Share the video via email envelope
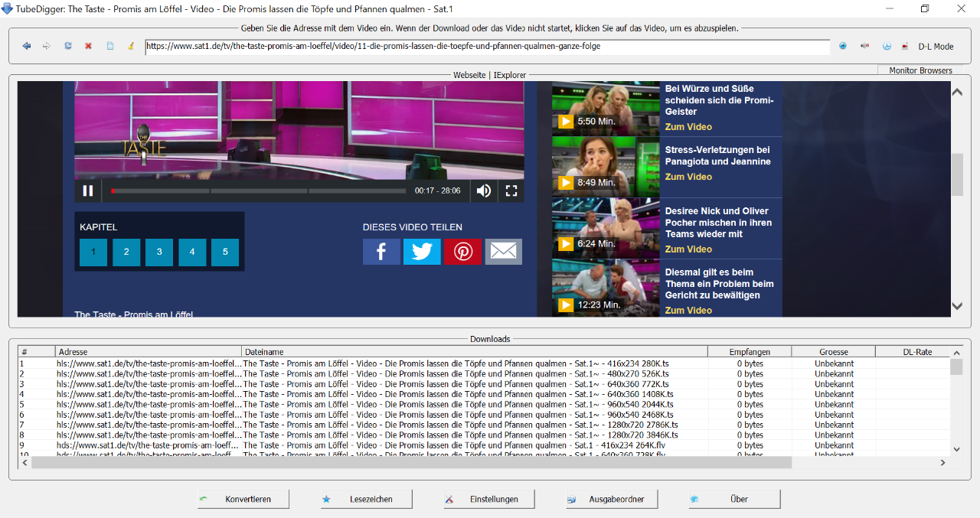The height and width of the screenshot is (518, 980). click(x=503, y=252)
